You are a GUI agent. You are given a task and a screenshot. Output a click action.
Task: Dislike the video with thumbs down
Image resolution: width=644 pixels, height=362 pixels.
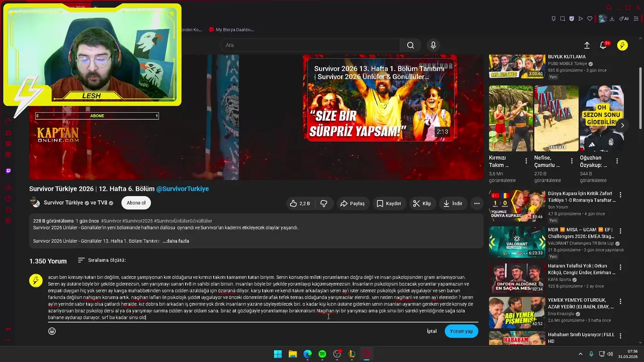(324, 204)
